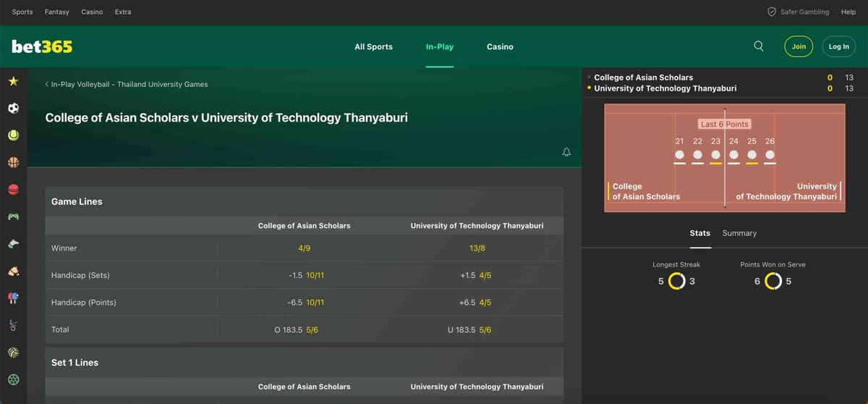Open the Extra top menu item
868x404 pixels.
point(123,12)
